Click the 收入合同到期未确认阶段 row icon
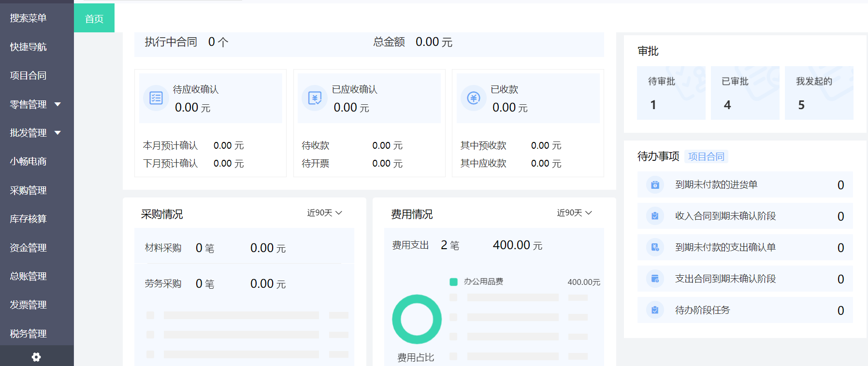The image size is (868, 366). click(655, 216)
